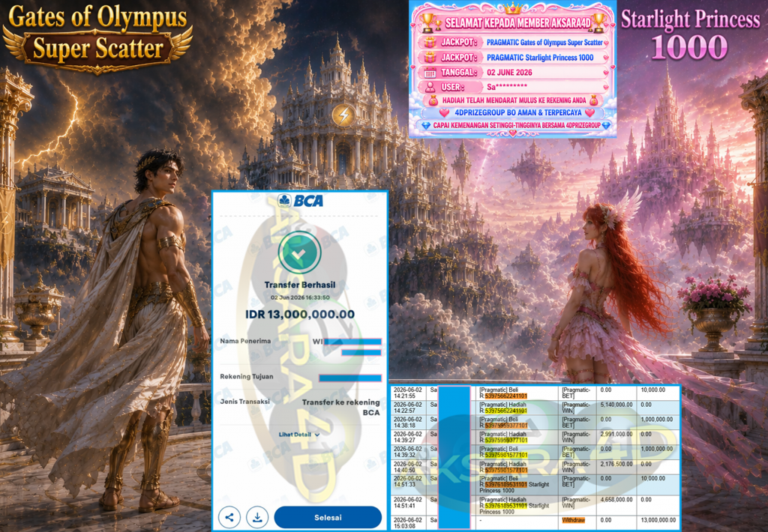Viewport: 768px width, 532px height.
Task: Click the '2,176,500.00' win amount
Action: pos(616,464)
